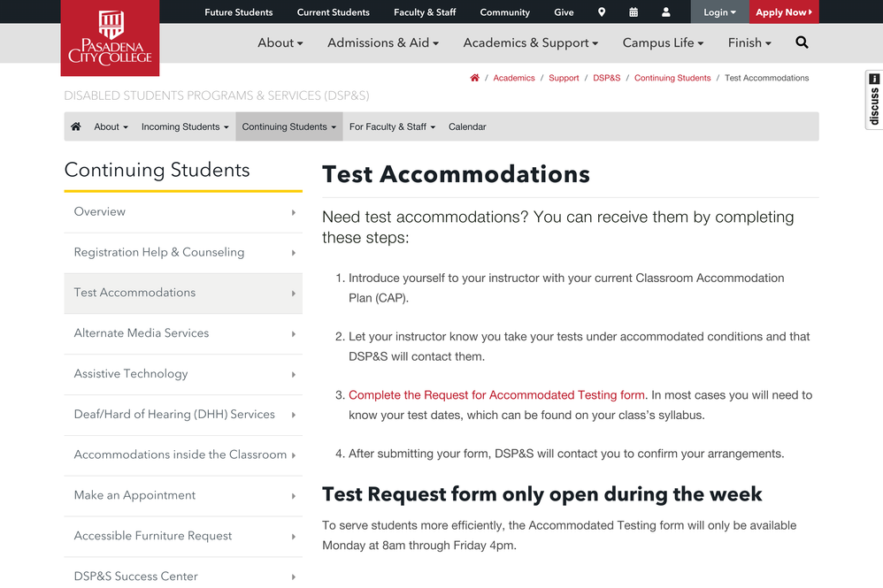Click the red home breadcrumb icon
The height and width of the screenshot is (588, 883).
(474, 78)
